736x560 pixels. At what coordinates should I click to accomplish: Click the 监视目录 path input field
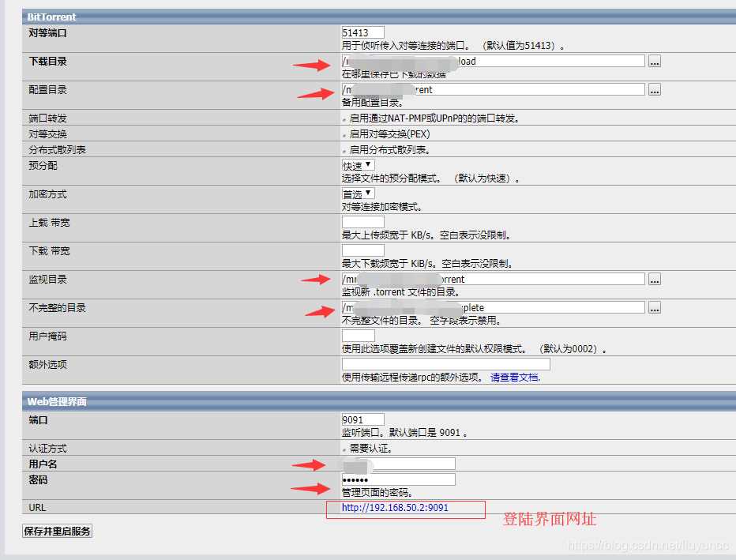[493, 279]
